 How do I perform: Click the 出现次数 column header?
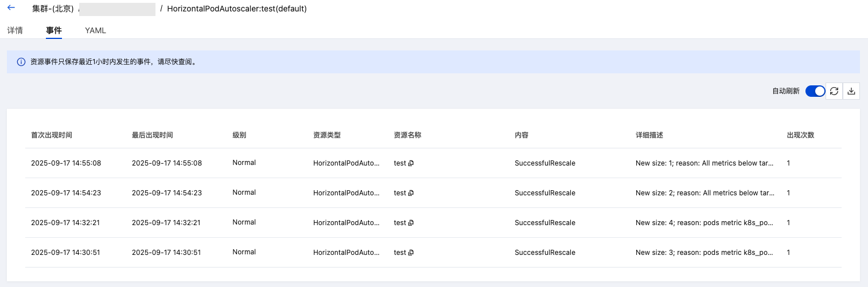pyautogui.click(x=800, y=135)
